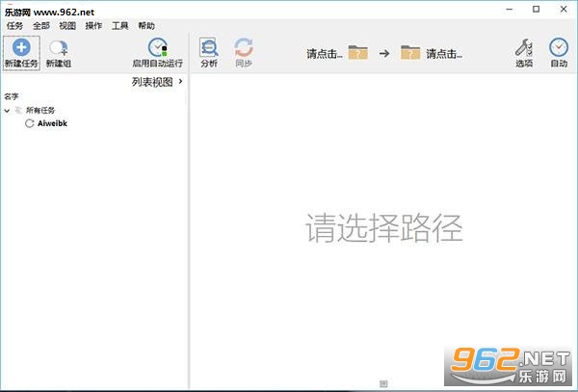
Task: Open the 工具 menu
Action: (119, 25)
